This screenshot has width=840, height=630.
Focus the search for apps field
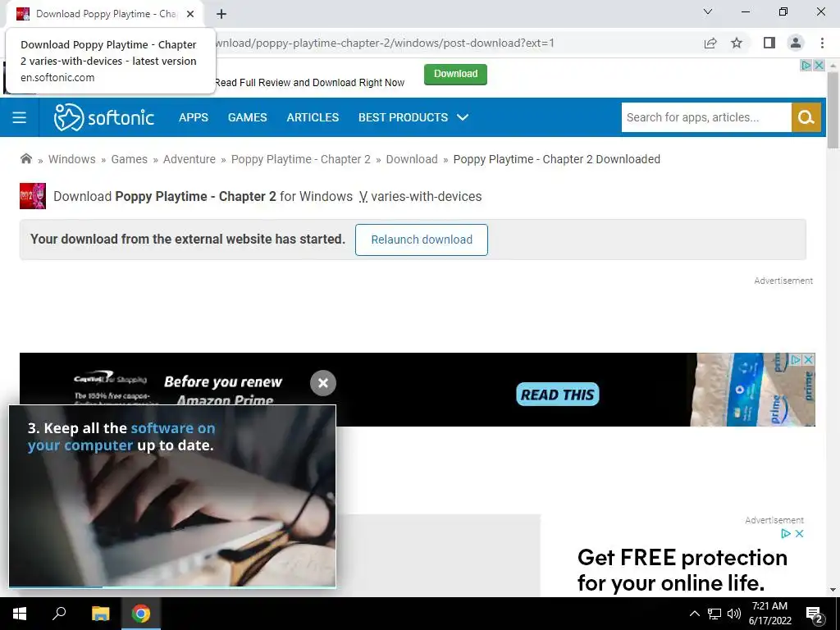[706, 117]
